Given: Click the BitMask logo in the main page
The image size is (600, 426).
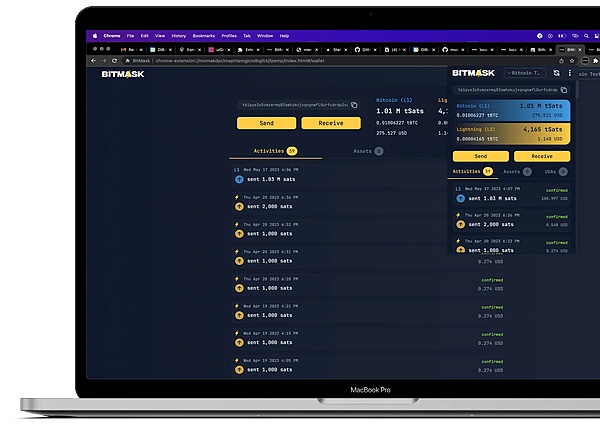Looking at the screenshot, I should (x=122, y=74).
